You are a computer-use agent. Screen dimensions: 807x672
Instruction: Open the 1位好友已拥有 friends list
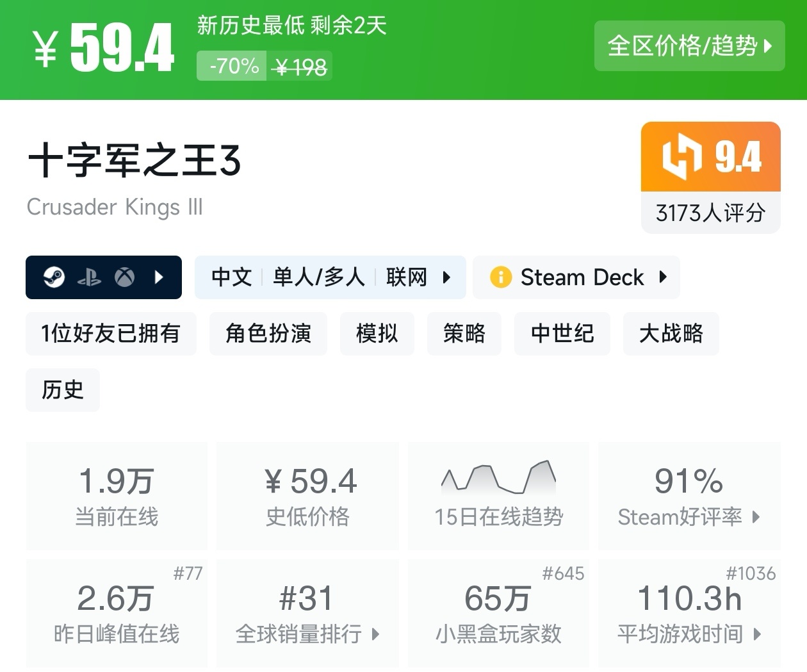tap(111, 334)
